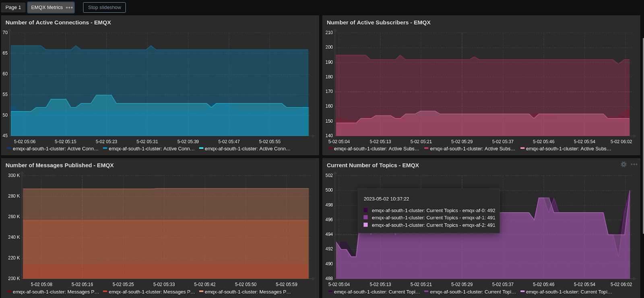Click the 210 axis label on Subscribers chart
The height and width of the screenshot is (298, 644).
(329, 33)
